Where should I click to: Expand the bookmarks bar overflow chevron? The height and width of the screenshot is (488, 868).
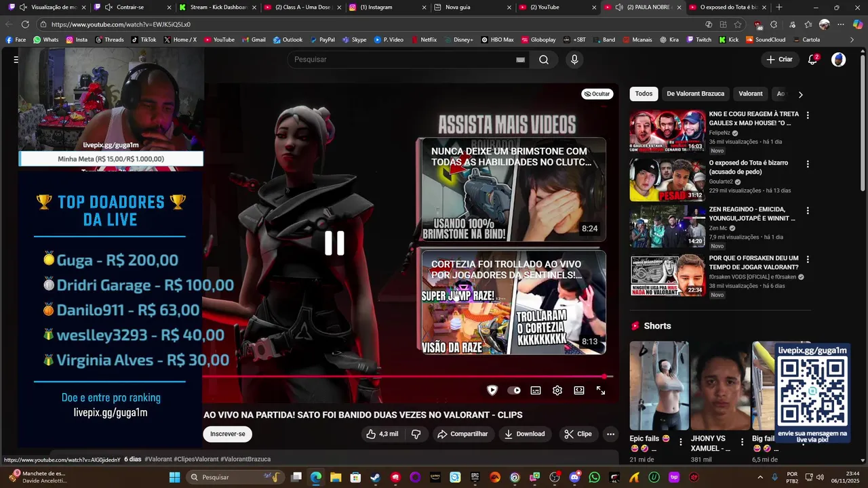852,40
